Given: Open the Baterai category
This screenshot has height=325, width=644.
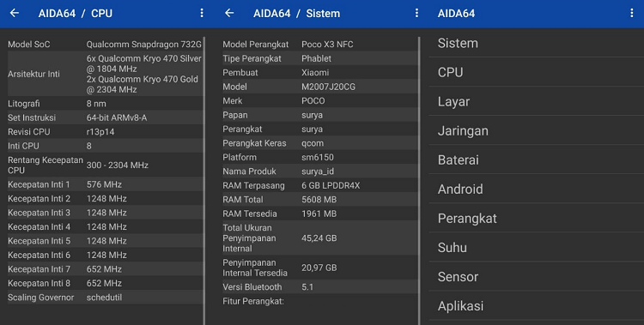Looking at the screenshot, I should point(537,159).
